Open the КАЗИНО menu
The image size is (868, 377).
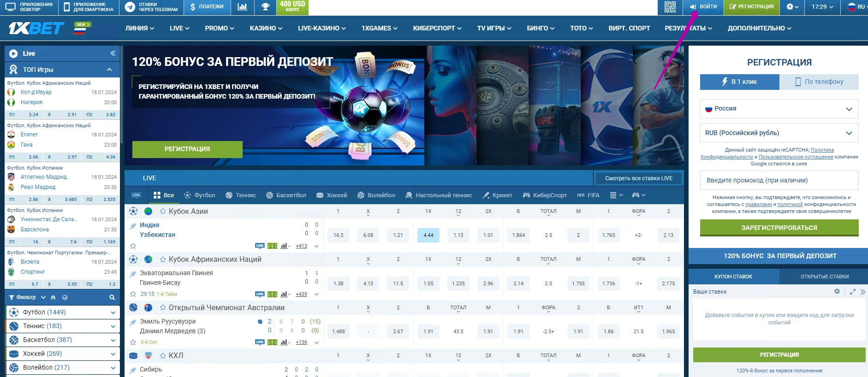tap(266, 28)
